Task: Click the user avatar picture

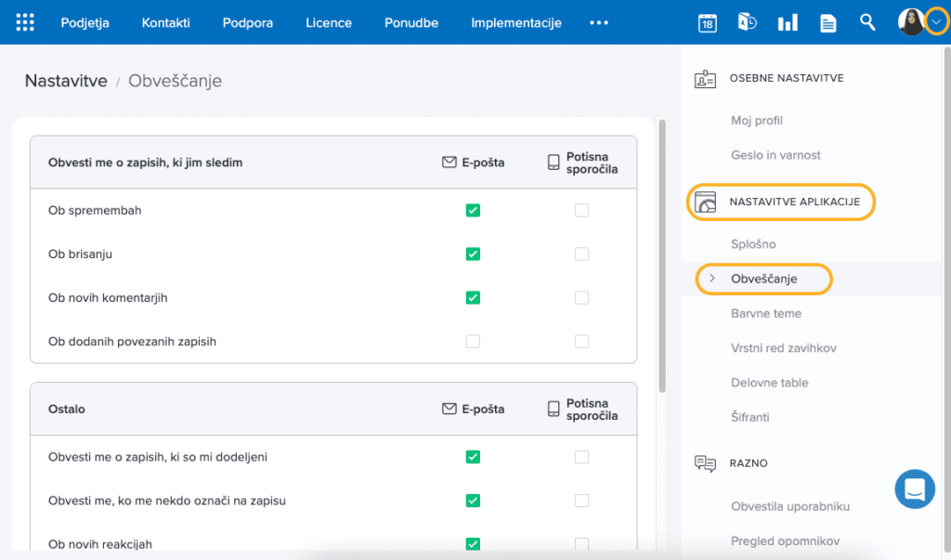Action: click(911, 22)
